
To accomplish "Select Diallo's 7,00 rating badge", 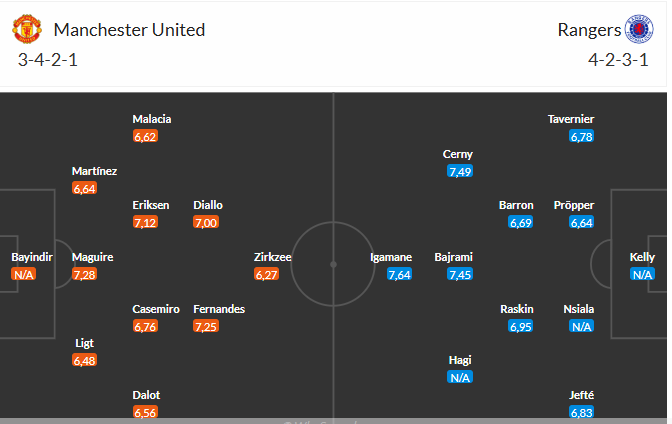I will pyautogui.click(x=206, y=222).
